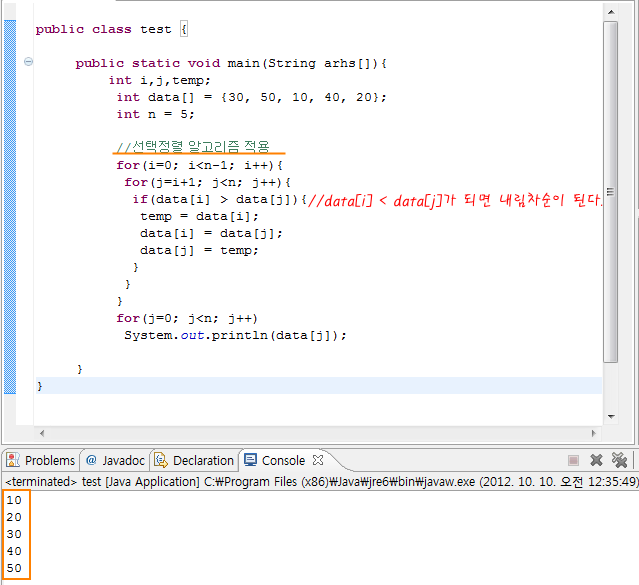Click console output value 10
Image resolution: width=639 pixels, height=585 pixels.
(x=14, y=500)
